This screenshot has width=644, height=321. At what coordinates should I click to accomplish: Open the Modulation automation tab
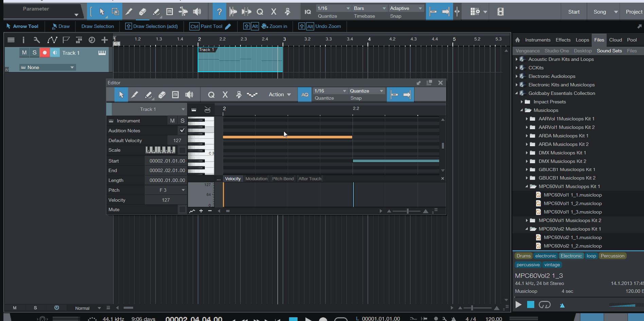256,179
